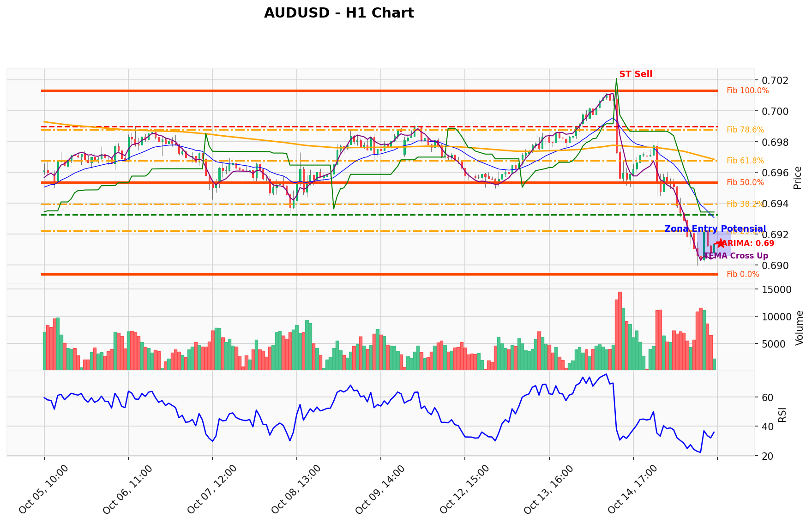The height and width of the screenshot is (523, 812).
Task: Click the TEMA Cross Up annotation
Action: [x=736, y=256]
